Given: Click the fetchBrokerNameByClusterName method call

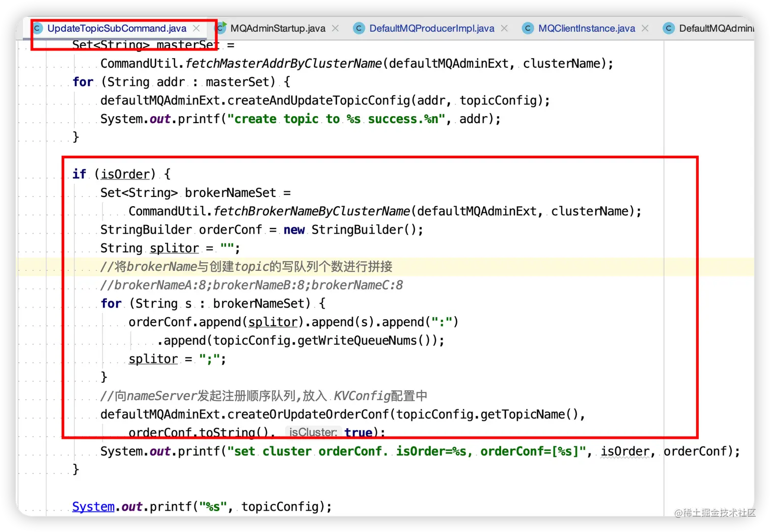Looking at the screenshot, I should [x=312, y=211].
